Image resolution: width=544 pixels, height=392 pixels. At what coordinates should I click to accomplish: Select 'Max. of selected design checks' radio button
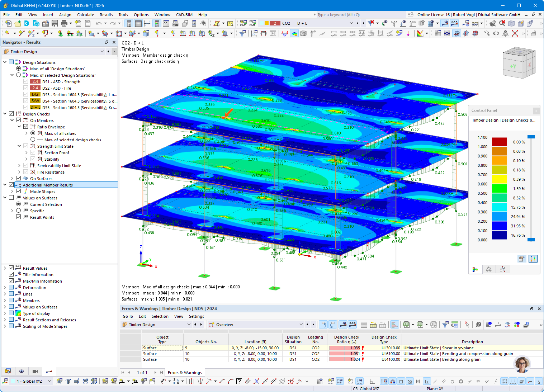click(33, 140)
